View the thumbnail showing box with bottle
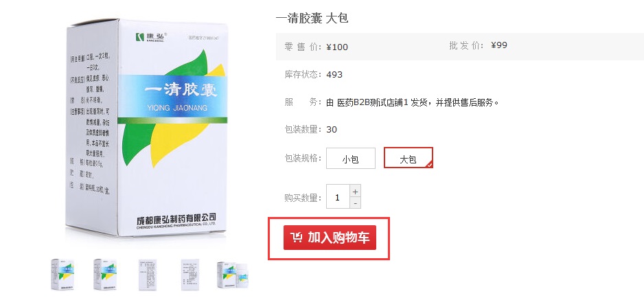 point(233,274)
